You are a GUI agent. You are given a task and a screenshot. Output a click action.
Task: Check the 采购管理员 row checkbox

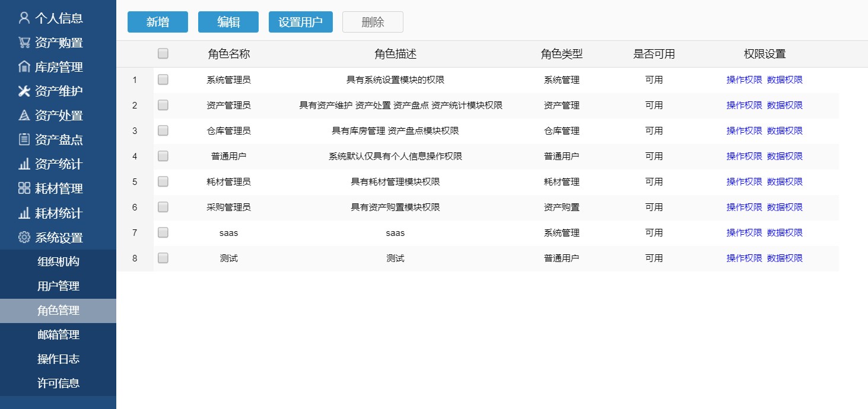click(163, 207)
